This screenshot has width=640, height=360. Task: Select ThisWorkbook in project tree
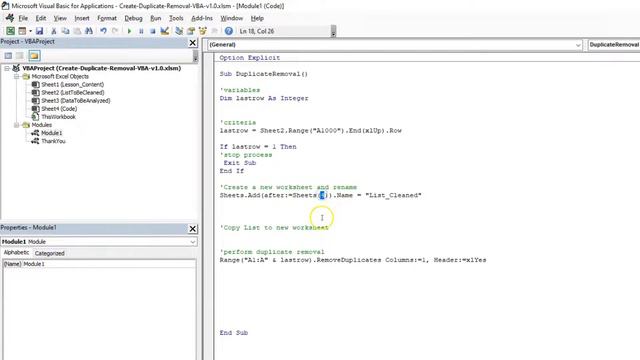click(x=58, y=117)
